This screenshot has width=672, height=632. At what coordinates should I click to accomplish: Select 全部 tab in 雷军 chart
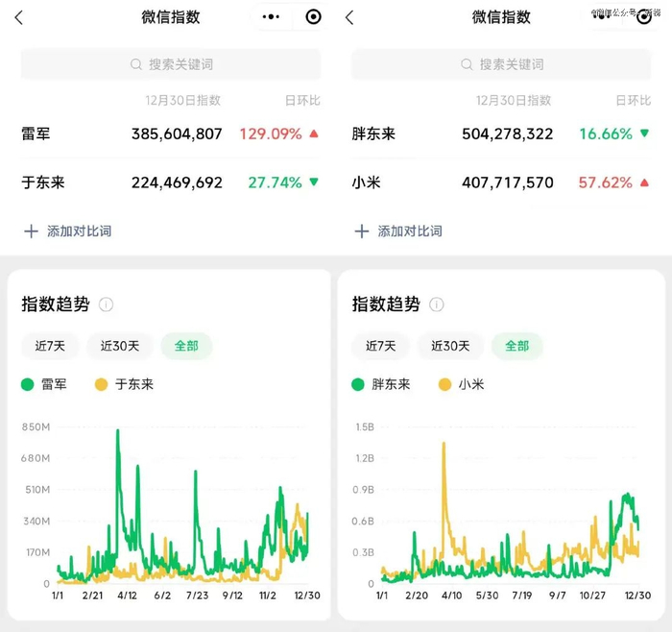tap(186, 346)
